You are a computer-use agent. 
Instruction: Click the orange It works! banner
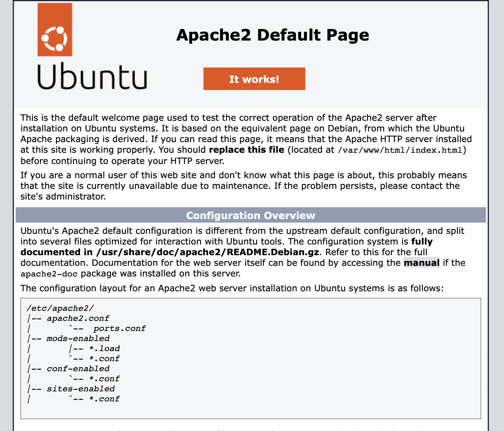(254, 79)
